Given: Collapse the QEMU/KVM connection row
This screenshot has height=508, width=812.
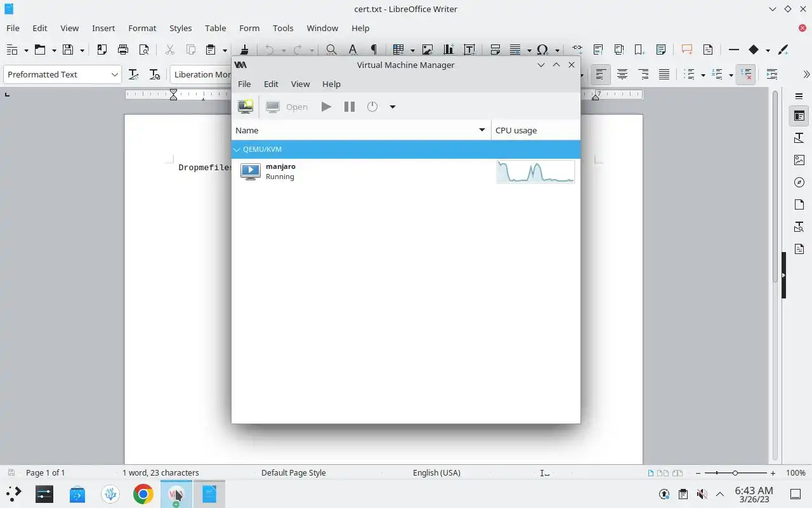Looking at the screenshot, I should coord(237,149).
